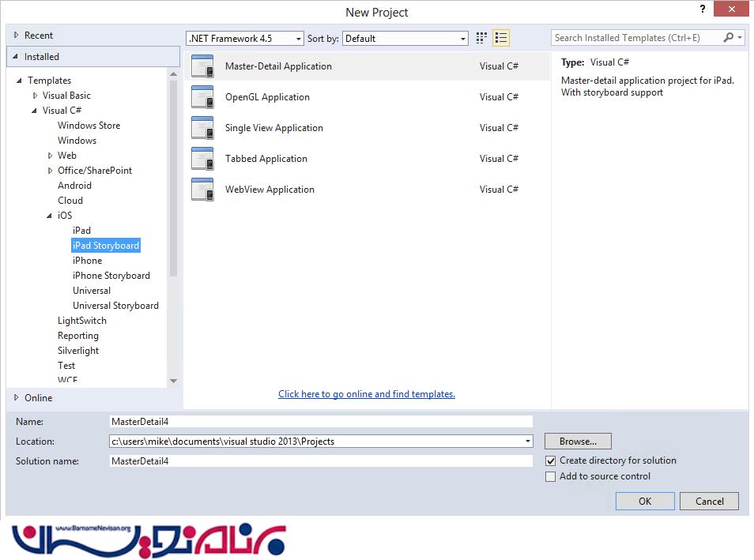Expand the Recent section
The image size is (754, 560).
point(17,35)
